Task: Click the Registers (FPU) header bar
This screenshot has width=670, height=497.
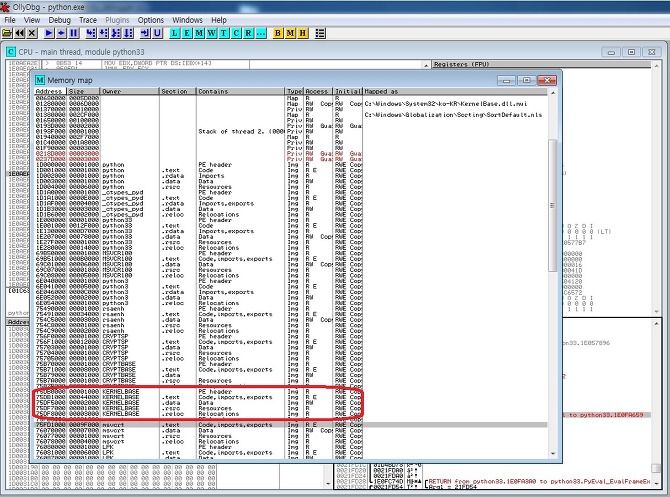Action: pyautogui.click(x=541, y=64)
